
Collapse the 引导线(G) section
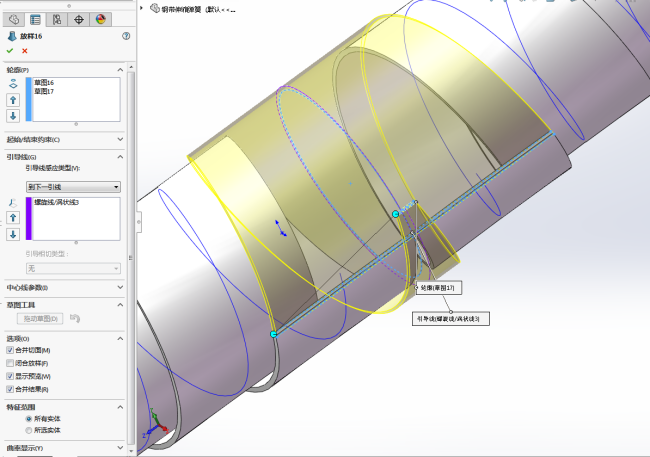[120, 157]
